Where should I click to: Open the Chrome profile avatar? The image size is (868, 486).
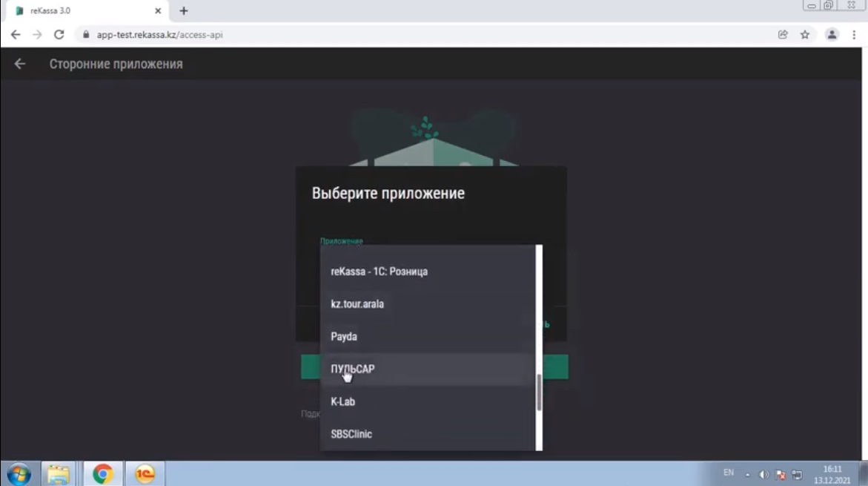point(832,34)
